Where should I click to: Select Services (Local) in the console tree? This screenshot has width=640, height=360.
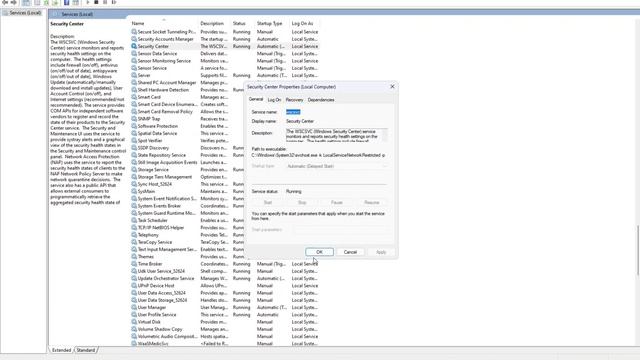click(22, 13)
